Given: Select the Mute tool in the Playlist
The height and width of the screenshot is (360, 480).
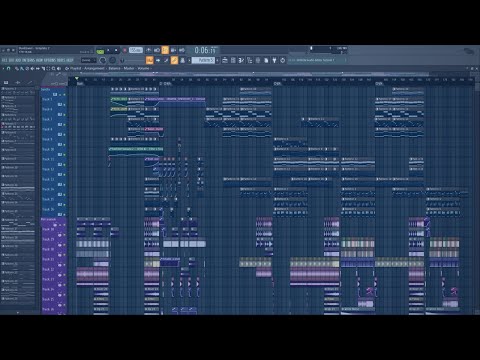Looking at the screenshot, I should pos(32,69).
